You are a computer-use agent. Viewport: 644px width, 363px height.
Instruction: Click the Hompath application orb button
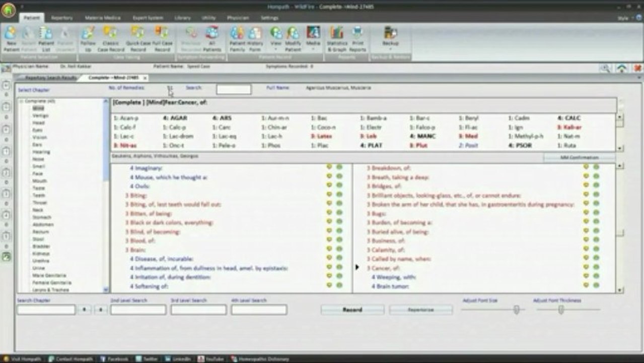[x=9, y=10]
